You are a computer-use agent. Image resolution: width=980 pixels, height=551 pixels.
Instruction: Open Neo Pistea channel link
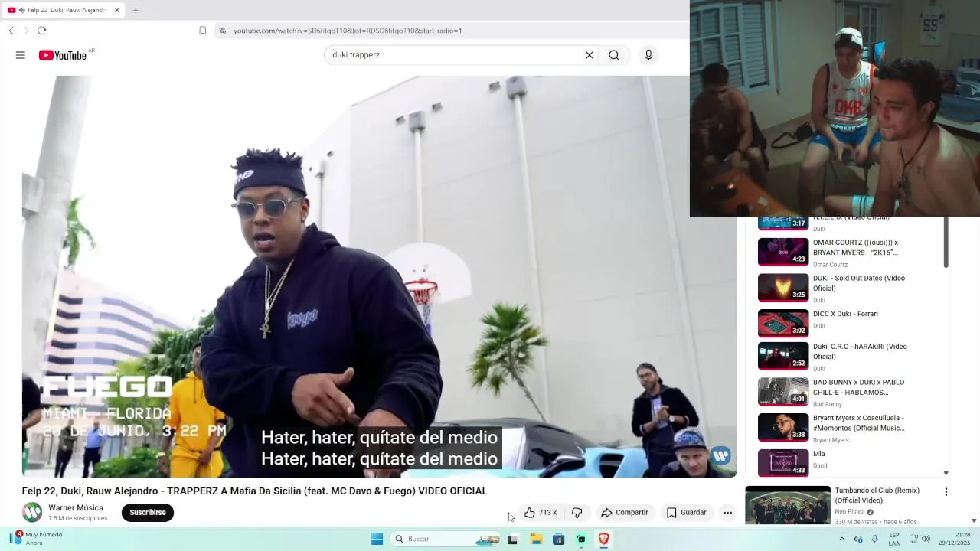850,512
